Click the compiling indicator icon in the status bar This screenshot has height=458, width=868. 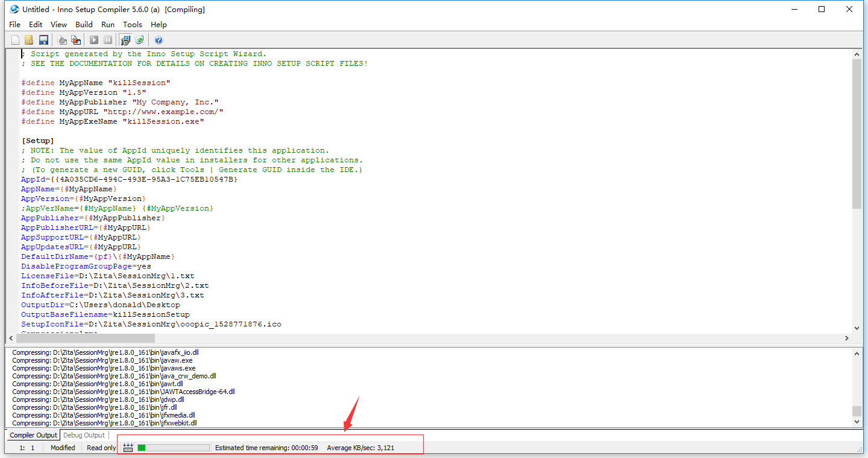pyautogui.click(x=128, y=447)
